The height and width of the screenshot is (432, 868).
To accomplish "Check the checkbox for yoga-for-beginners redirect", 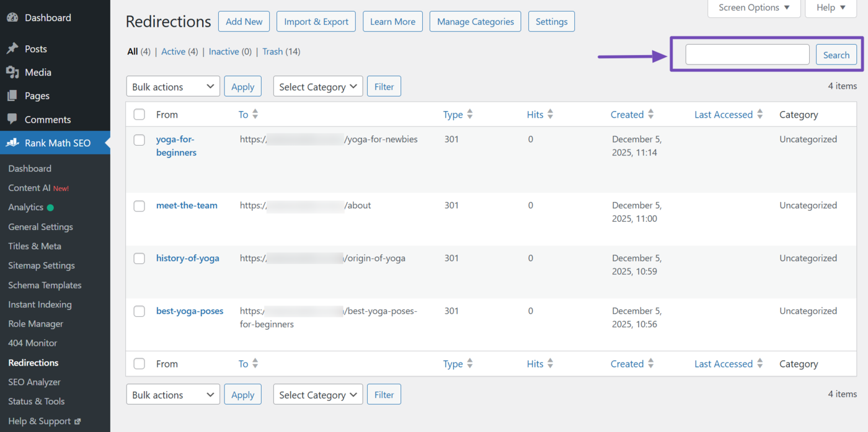I will pyautogui.click(x=139, y=139).
